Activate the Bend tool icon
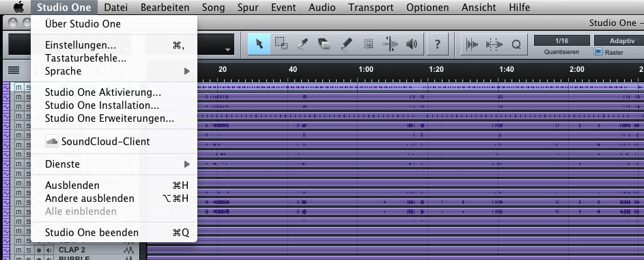 coord(390,44)
